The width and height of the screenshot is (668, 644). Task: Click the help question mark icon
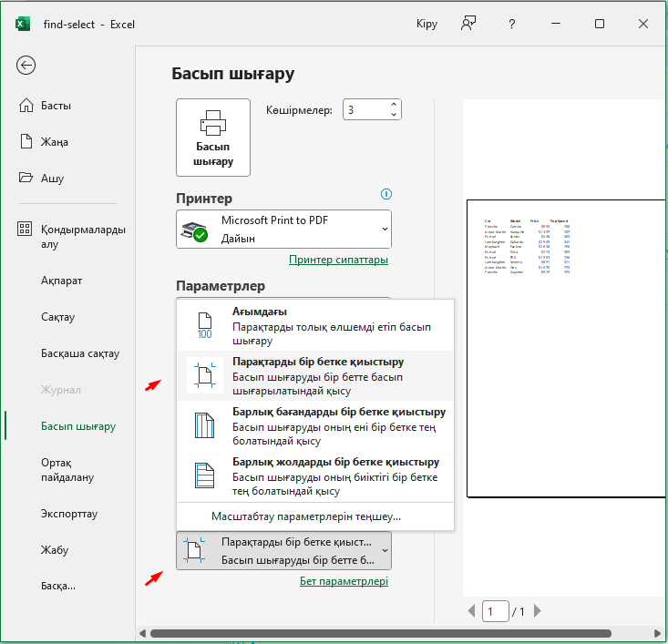(512, 24)
